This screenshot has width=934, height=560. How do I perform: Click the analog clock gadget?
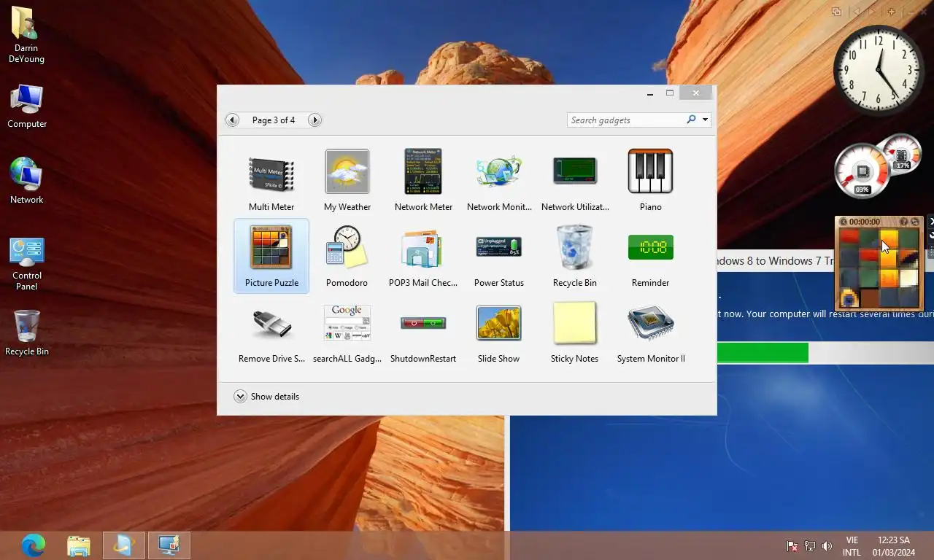pyautogui.click(x=879, y=70)
